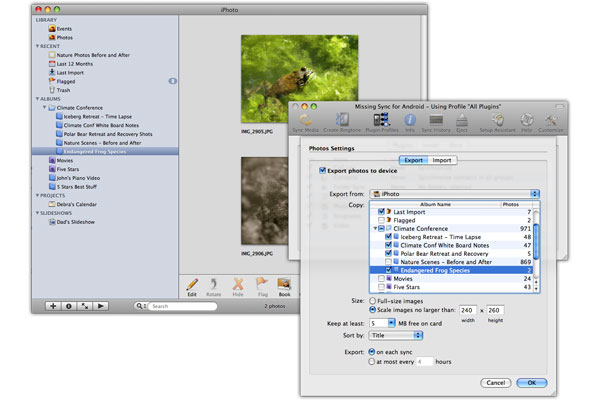Click the play slideshow button in iPhoto
Image resolution: width=600 pixels, height=400 pixels.
101,306
